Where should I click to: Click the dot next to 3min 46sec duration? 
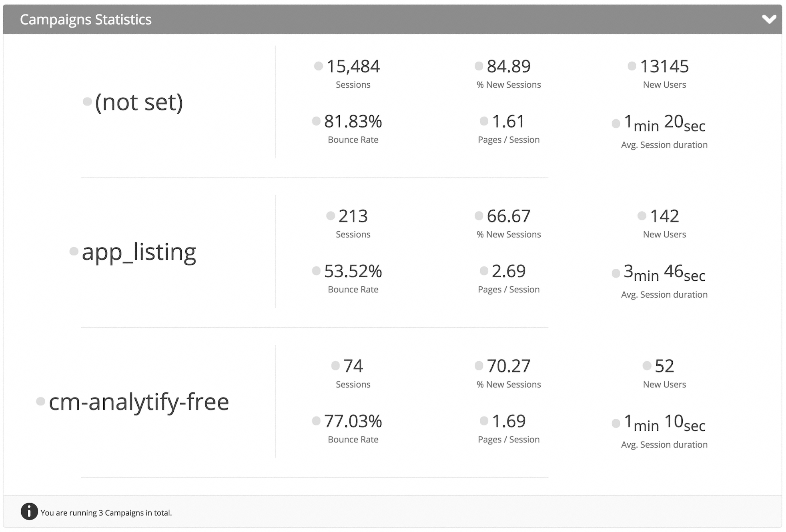tap(616, 274)
